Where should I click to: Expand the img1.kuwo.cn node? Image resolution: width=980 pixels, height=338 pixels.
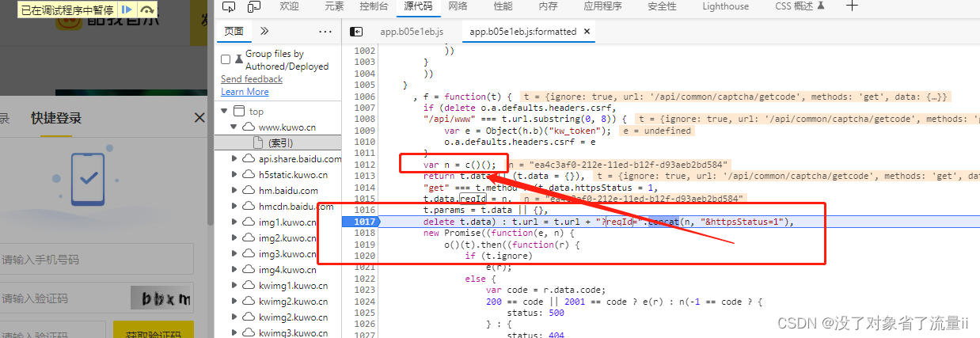[234, 222]
